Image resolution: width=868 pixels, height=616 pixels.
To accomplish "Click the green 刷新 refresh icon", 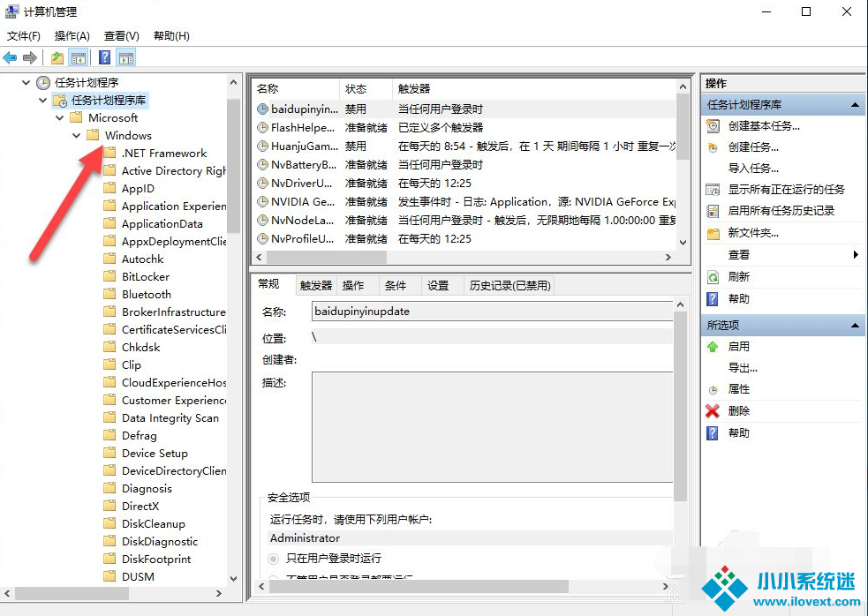I will [713, 277].
